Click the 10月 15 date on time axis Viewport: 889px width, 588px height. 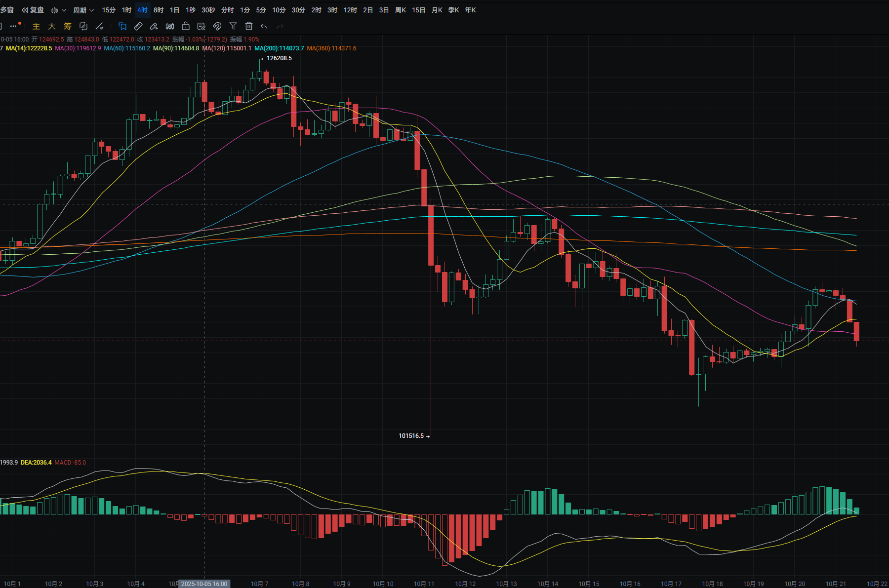point(589,584)
